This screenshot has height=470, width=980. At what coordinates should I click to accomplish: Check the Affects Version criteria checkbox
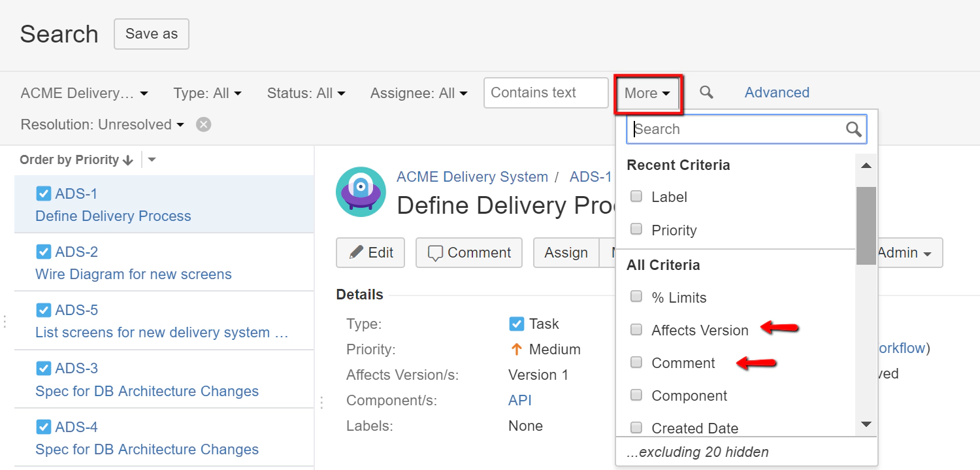(x=636, y=330)
